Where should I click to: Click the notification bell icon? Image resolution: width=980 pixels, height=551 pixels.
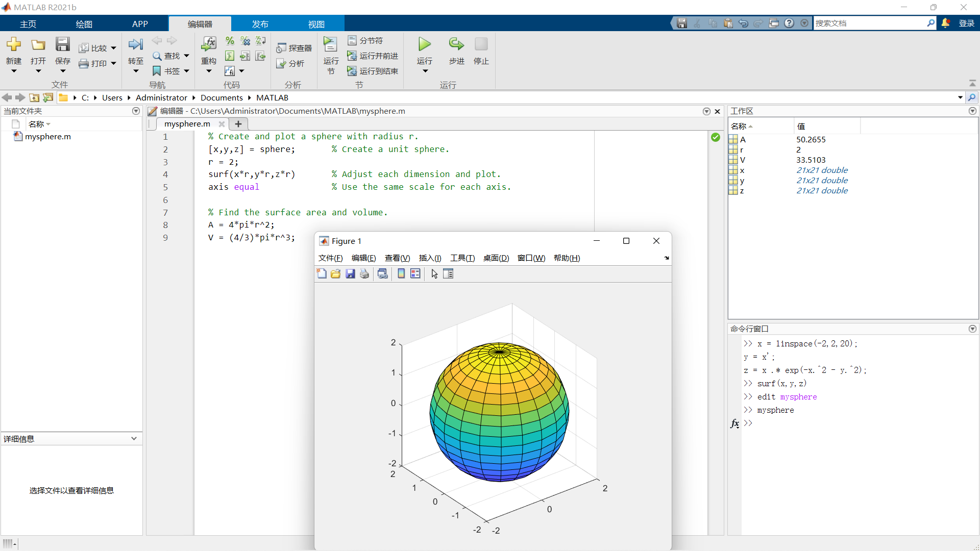(x=946, y=23)
